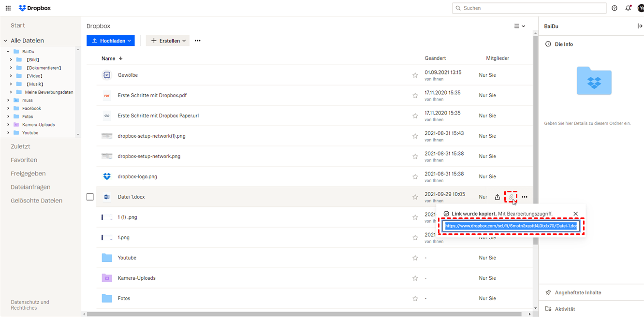Select Kamera-Uploads in the sidebar tree
The width and height of the screenshot is (644, 317).
click(x=38, y=125)
